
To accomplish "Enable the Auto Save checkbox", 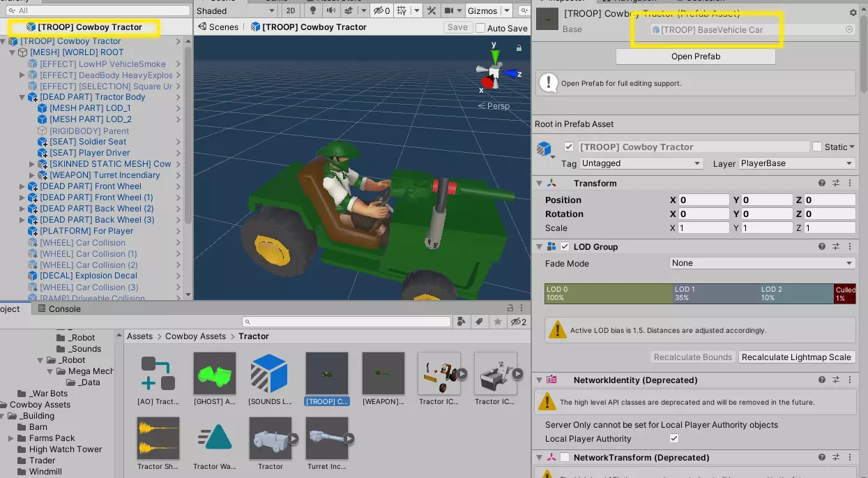I will [480, 27].
